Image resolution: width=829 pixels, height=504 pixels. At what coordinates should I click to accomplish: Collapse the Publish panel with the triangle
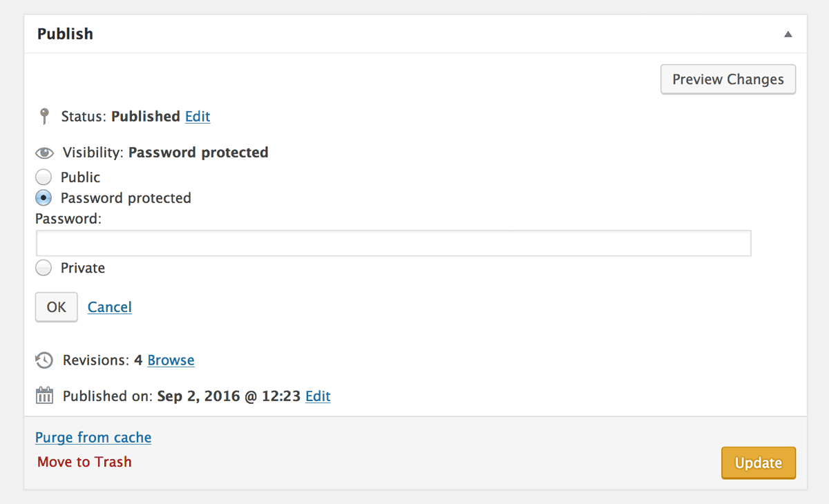[788, 34]
